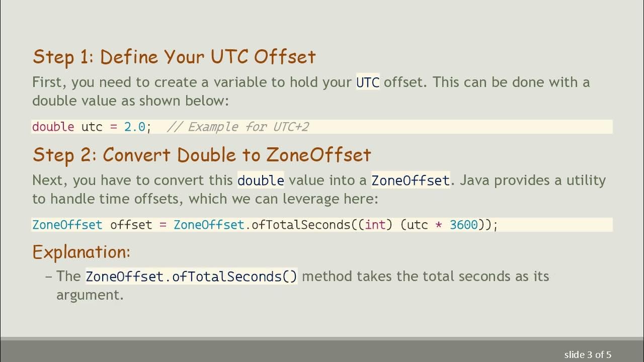Image resolution: width=644 pixels, height=362 pixels.
Task: Click the '3600' number in the code
Action: pos(463,225)
